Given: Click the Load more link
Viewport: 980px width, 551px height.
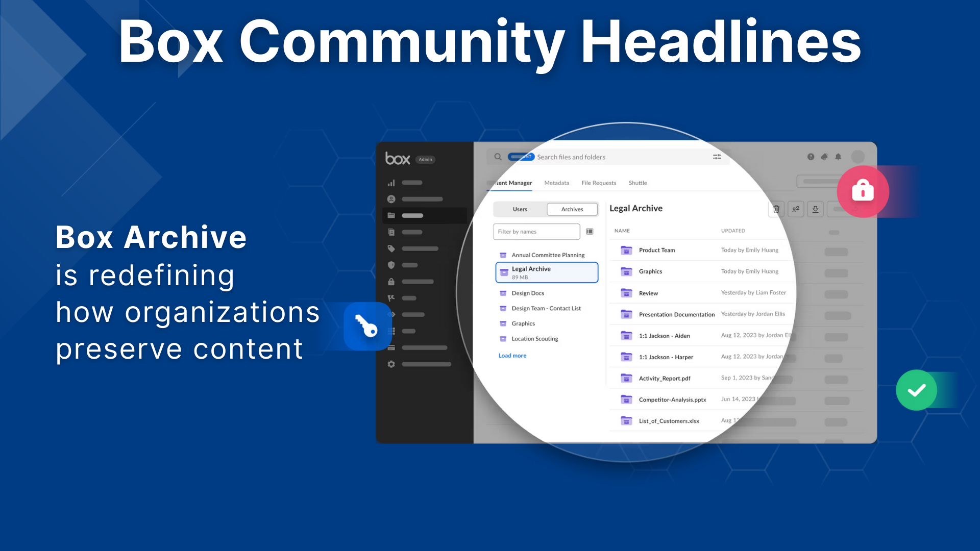Looking at the screenshot, I should (512, 356).
